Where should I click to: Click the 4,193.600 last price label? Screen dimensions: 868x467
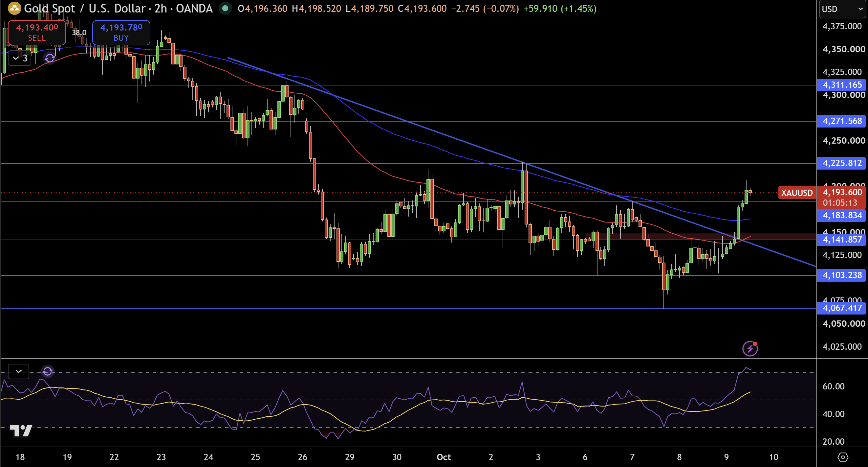[x=842, y=192]
